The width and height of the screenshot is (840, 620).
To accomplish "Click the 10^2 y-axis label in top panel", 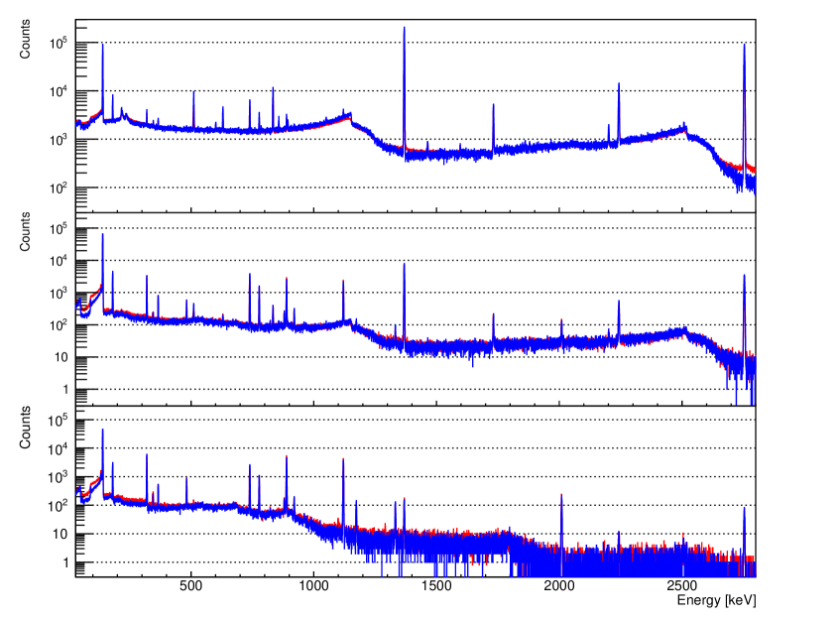I will coord(59,188).
